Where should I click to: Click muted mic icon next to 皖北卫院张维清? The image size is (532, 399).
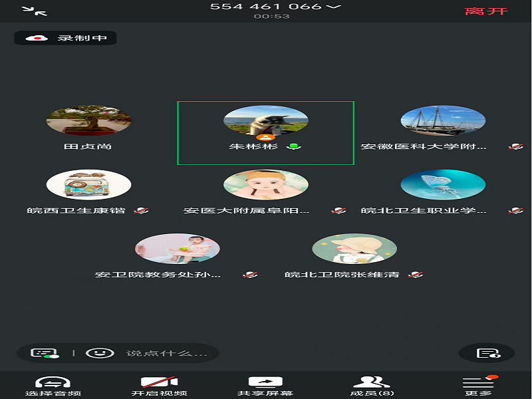(x=416, y=275)
